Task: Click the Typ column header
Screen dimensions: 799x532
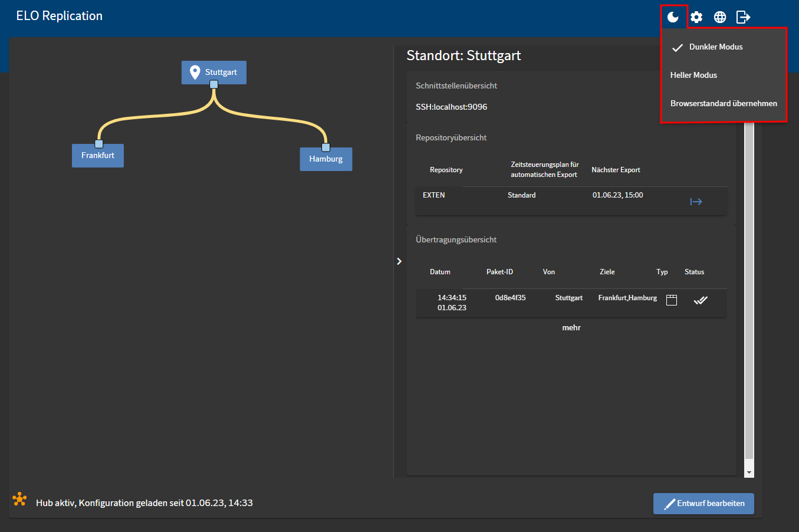Action: pos(662,272)
